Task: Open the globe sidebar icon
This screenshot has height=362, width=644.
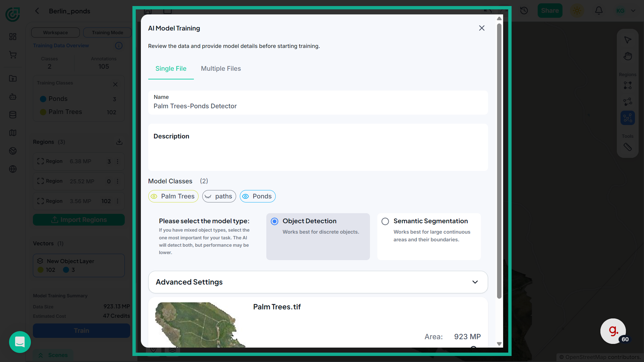Action: pyautogui.click(x=13, y=169)
